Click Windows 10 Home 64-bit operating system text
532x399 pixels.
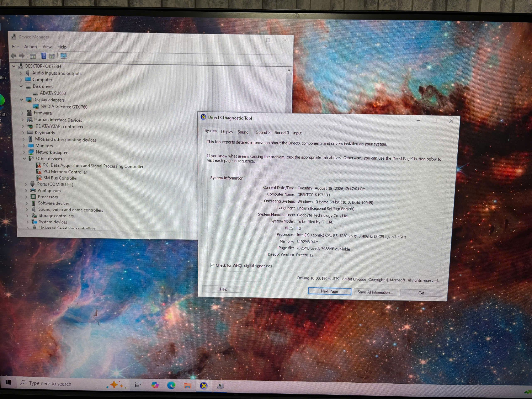coord(335,202)
